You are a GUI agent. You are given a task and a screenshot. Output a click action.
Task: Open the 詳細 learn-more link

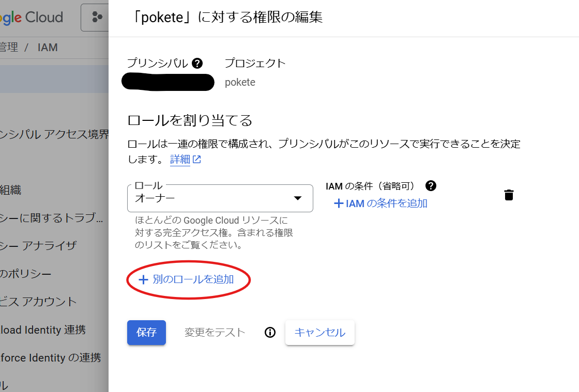pos(180,159)
